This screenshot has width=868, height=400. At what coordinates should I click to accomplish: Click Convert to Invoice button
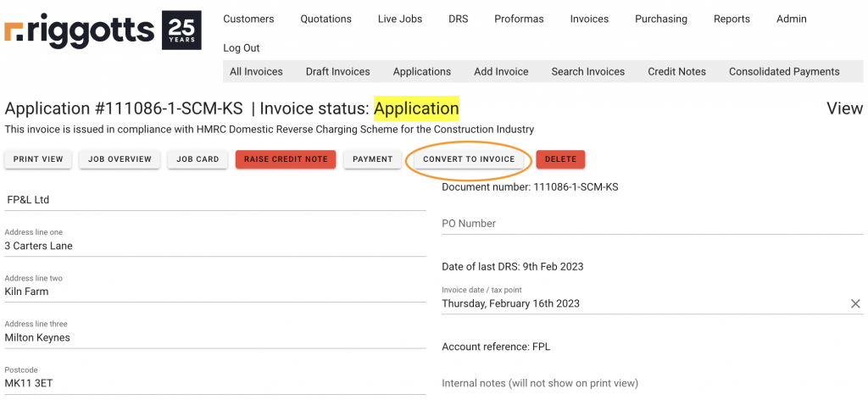(469, 159)
